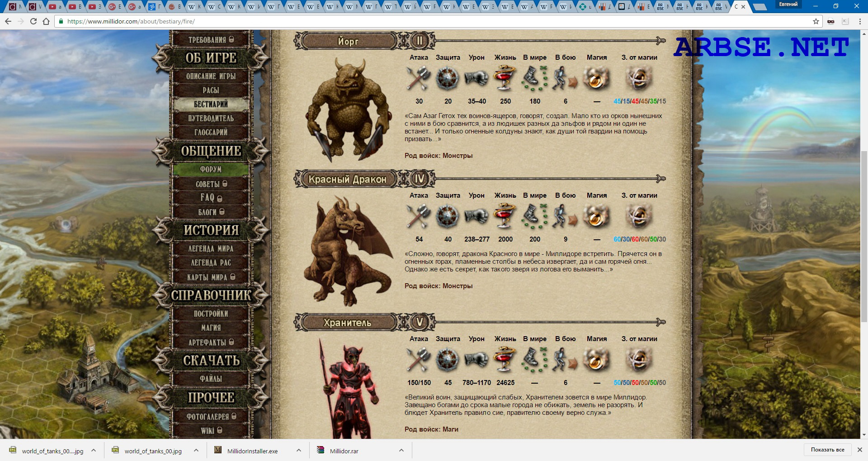Viewport: 868px width, 461px height.
Task: Click the Damage gauntlet icon for Красный Дракон
Action: click(x=476, y=216)
